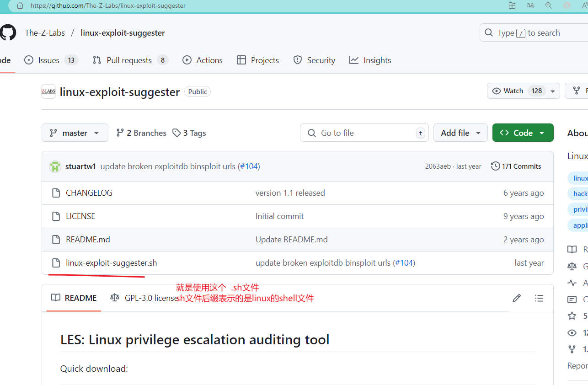The width and height of the screenshot is (588, 385).
Task: Click the activity pulse icon in sidebar
Action: click(572, 283)
